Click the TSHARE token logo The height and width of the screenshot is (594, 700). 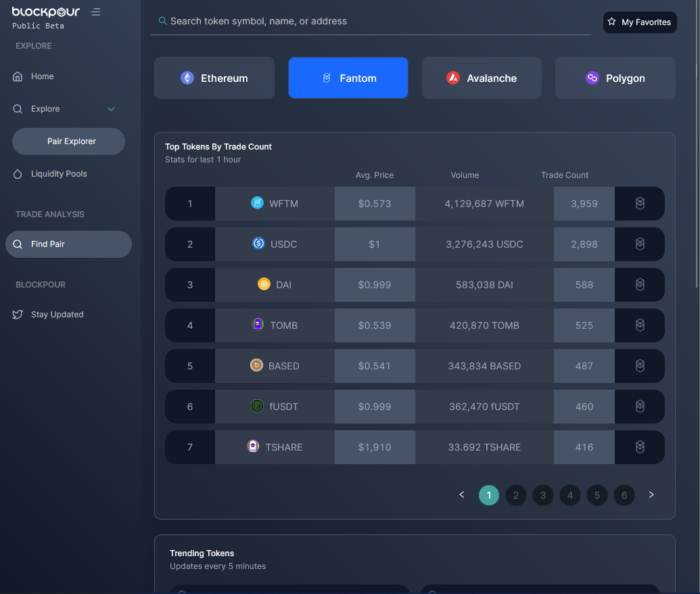point(253,446)
